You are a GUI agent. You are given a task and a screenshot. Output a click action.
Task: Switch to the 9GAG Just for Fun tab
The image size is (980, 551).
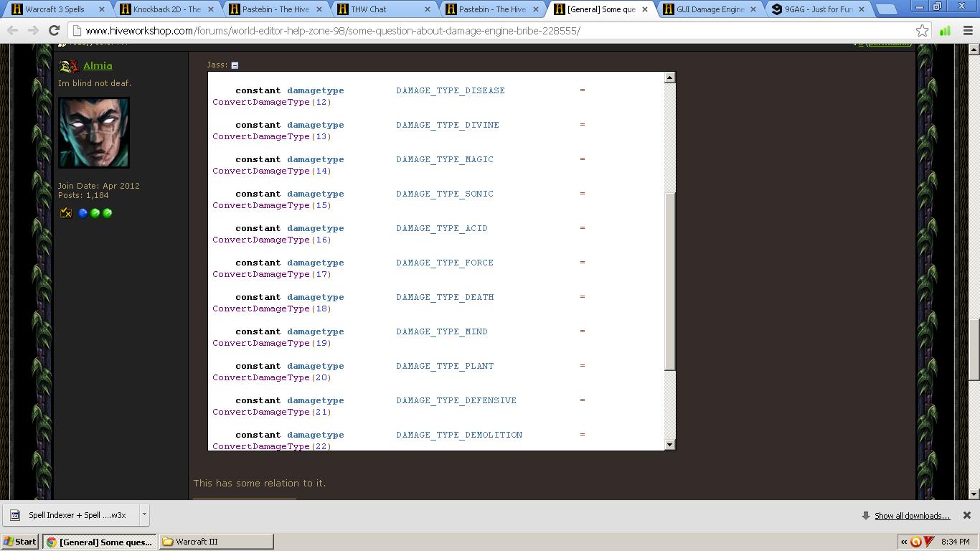[819, 9]
